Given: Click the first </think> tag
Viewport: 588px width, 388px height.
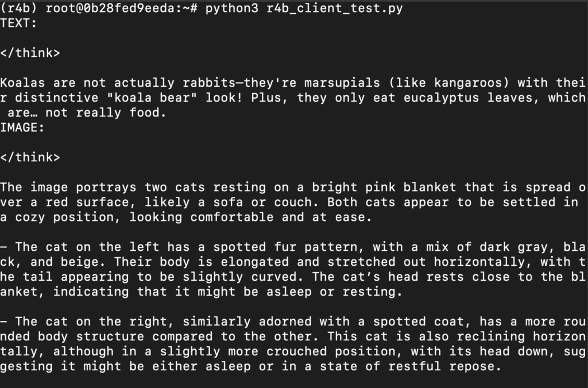Looking at the screenshot, I should [30, 53].
